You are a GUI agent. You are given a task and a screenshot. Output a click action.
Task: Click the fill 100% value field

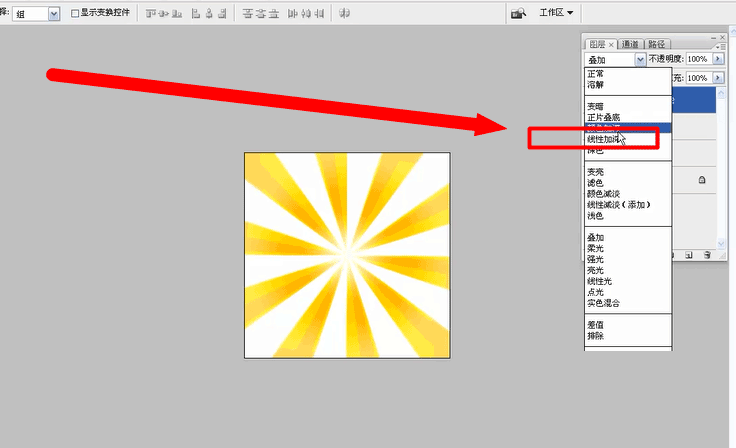[x=699, y=78]
